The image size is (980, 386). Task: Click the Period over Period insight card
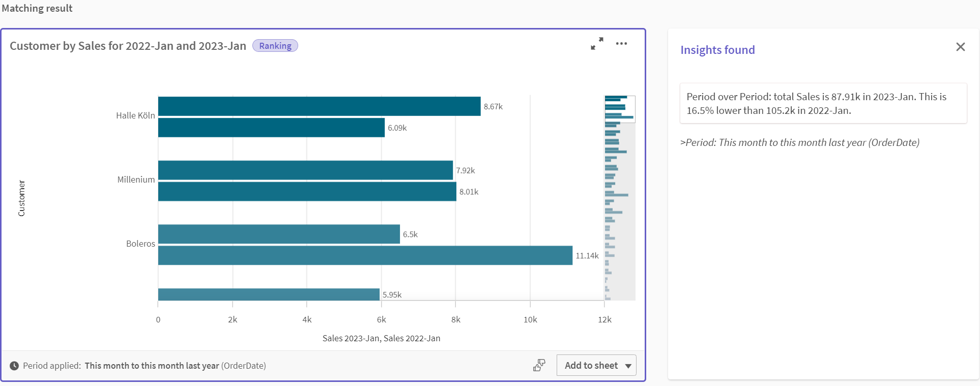(x=823, y=103)
